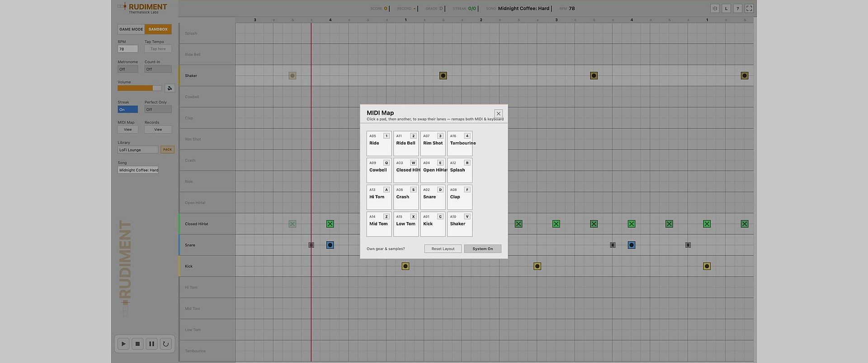Screen dimensions: 868x363
Task: Click the L icon in top bar
Action: pyautogui.click(x=726, y=8)
